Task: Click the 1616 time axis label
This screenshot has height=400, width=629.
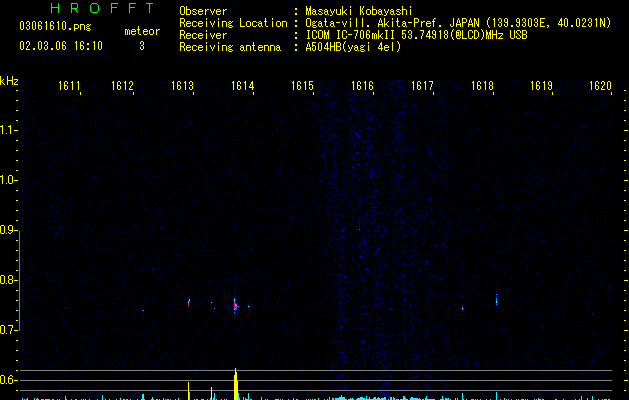Action: (362, 86)
